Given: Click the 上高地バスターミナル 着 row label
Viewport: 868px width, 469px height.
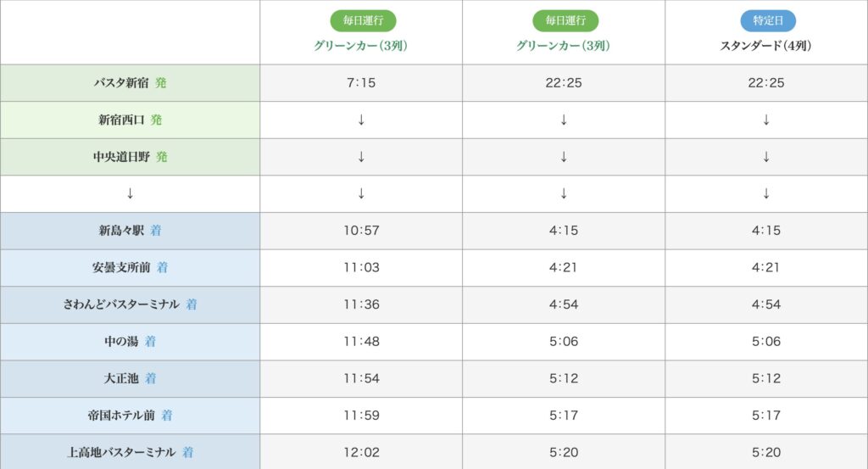Looking at the screenshot, I should click(x=130, y=452).
